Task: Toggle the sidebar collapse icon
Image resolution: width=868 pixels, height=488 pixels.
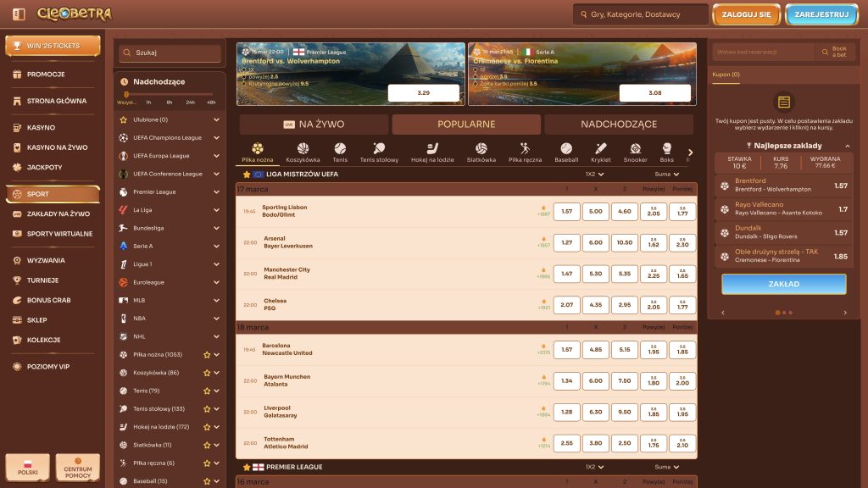Action: 19,14
